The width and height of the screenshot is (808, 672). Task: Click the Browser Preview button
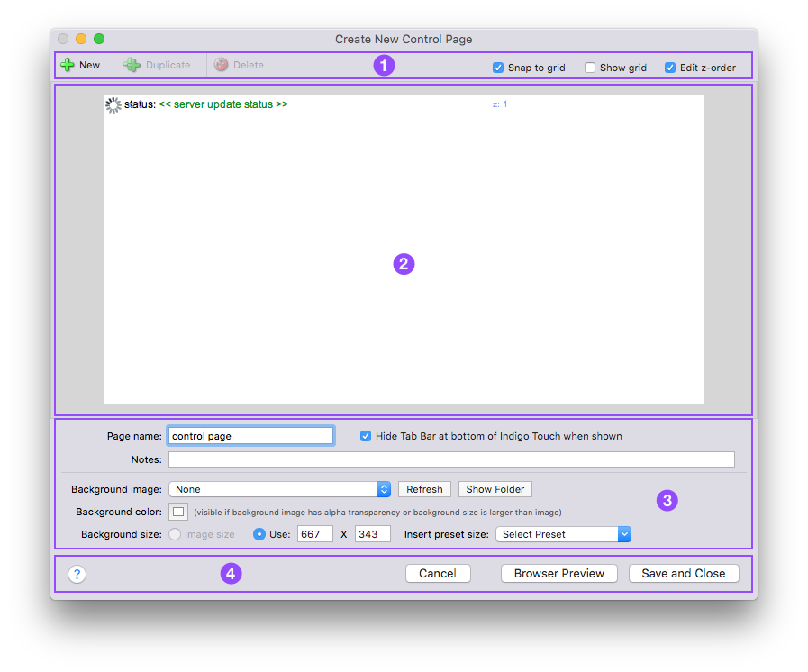559,574
